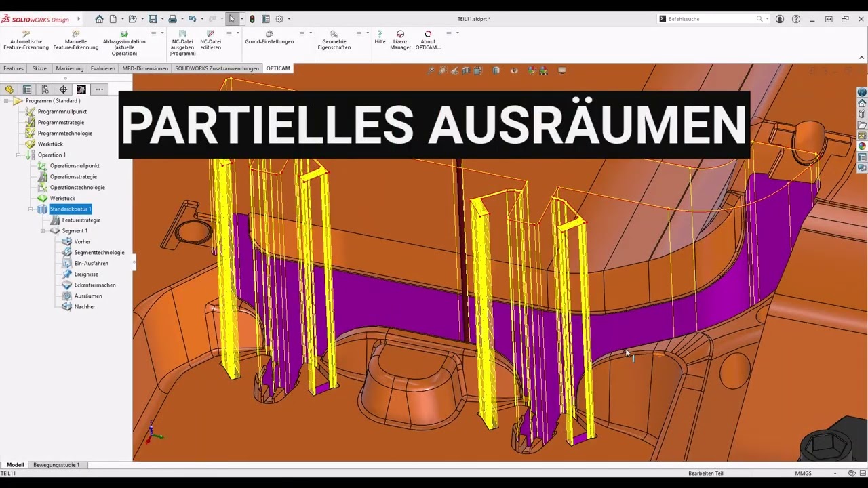Toggle hide/show items eye icon
The image size is (868, 488).
coord(514,70)
